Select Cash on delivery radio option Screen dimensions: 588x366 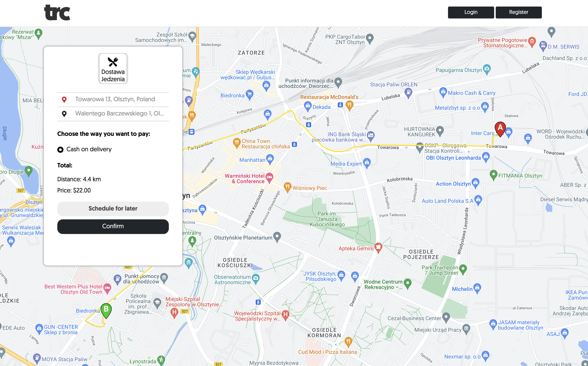[x=60, y=150]
